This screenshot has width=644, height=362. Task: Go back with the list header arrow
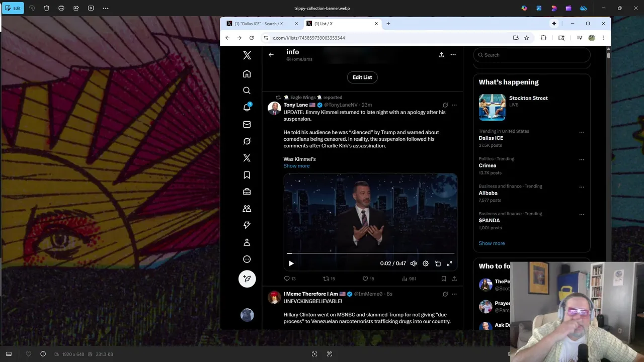[271, 55]
